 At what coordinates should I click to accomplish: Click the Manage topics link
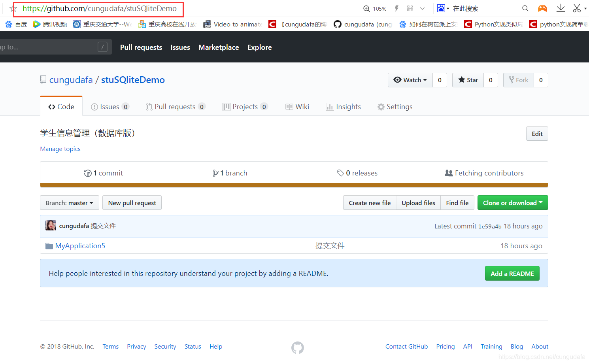(60, 149)
